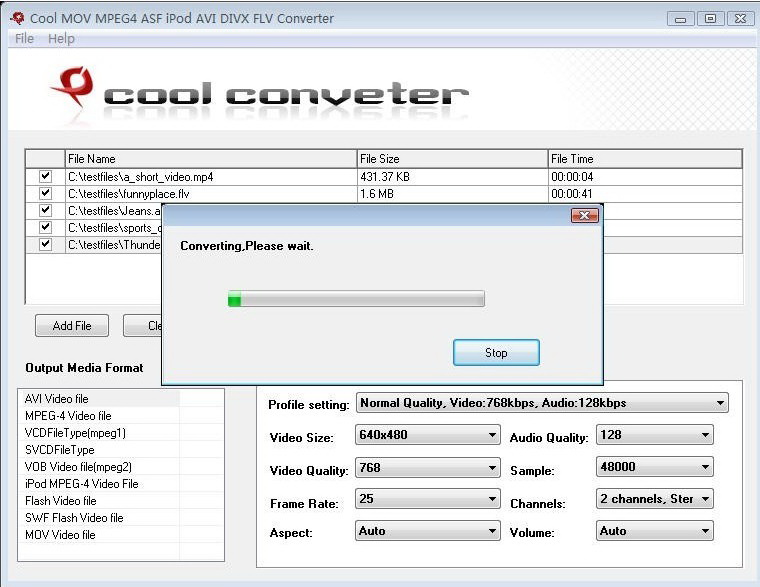Image resolution: width=760 pixels, height=587 pixels.
Task: Uncheck the funnyplace.flv checkbox
Action: (x=46, y=193)
